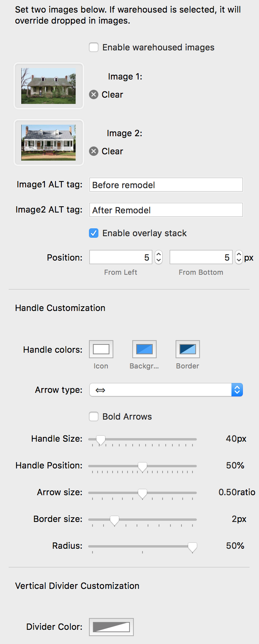
Task: Click the From Bottom position stepper
Action: (239, 257)
